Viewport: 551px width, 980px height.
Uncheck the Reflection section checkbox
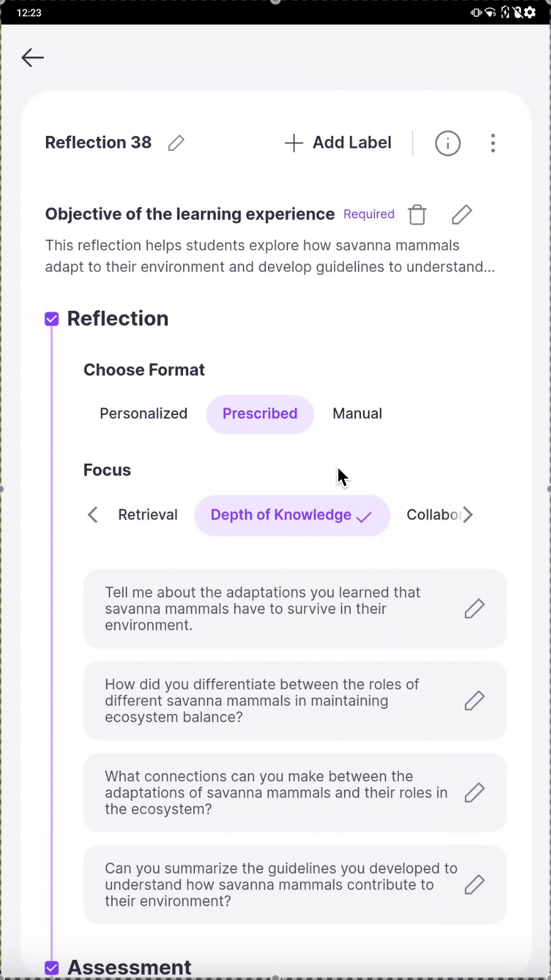[x=52, y=319]
